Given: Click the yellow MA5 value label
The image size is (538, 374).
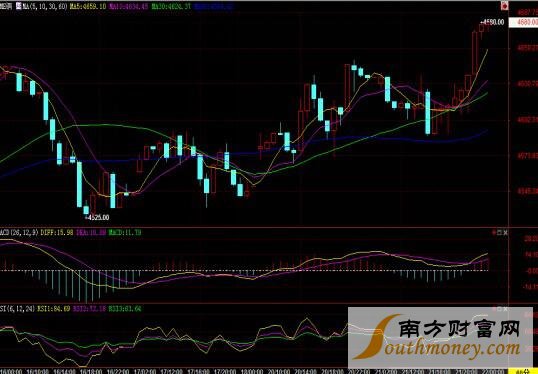Looking at the screenshot, I should click(87, 6).
